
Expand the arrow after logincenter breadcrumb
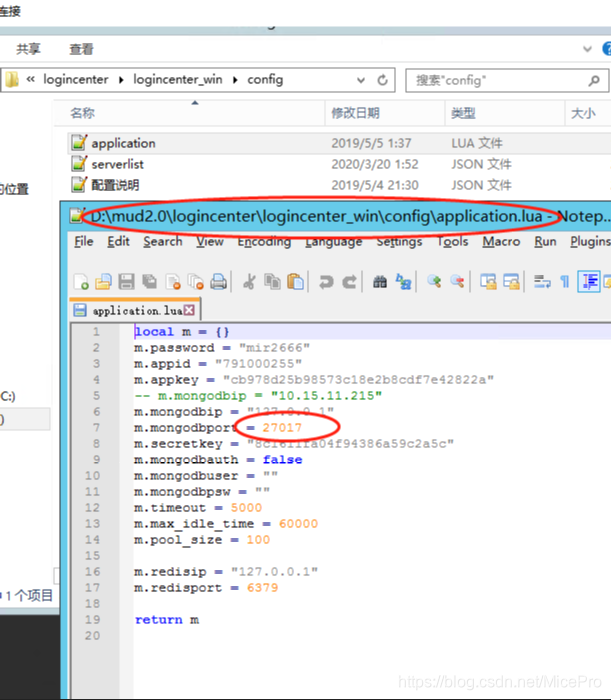pyautogui.click(x=121, y=80)
